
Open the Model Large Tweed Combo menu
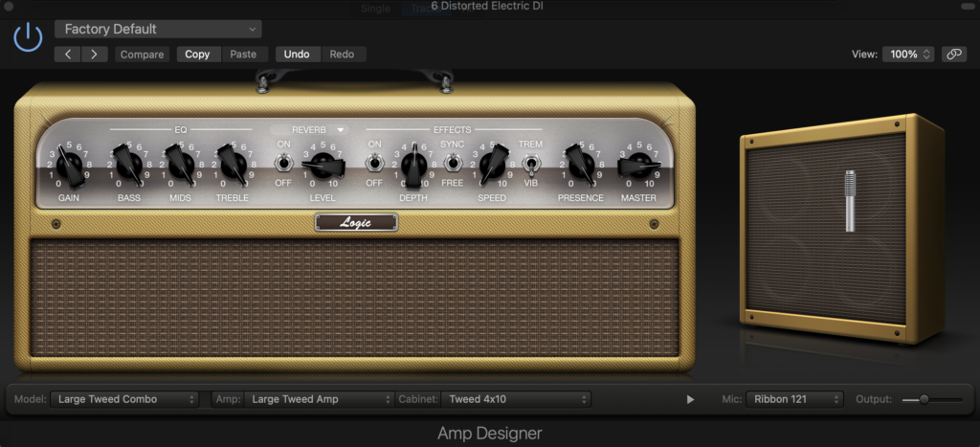tap(124, 399)
